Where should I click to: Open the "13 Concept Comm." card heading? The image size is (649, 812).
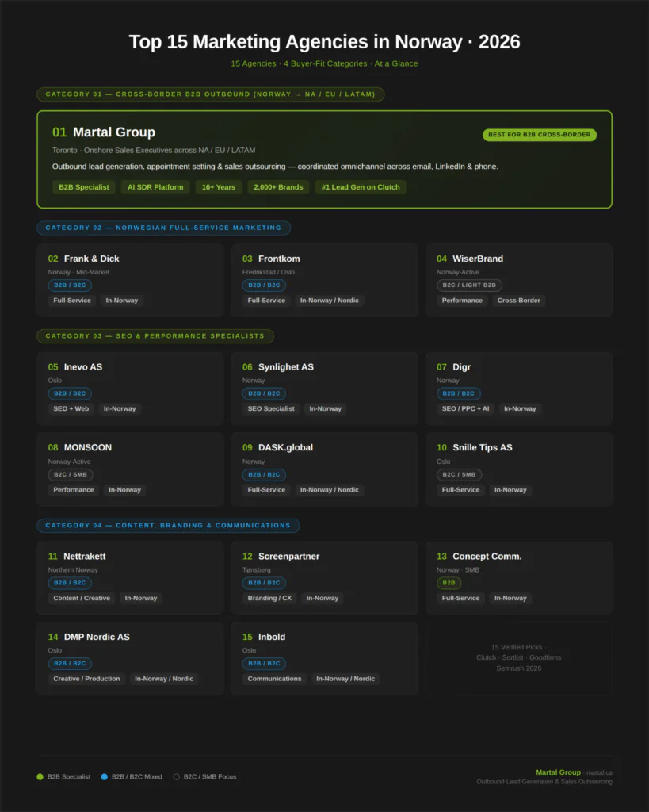tap(479, 556)
